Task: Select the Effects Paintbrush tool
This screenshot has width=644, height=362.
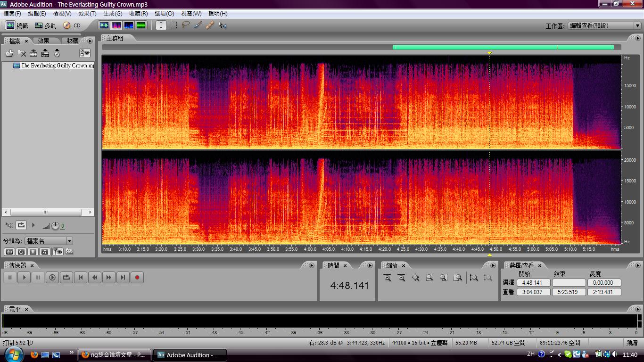Action: click(198, 25)
